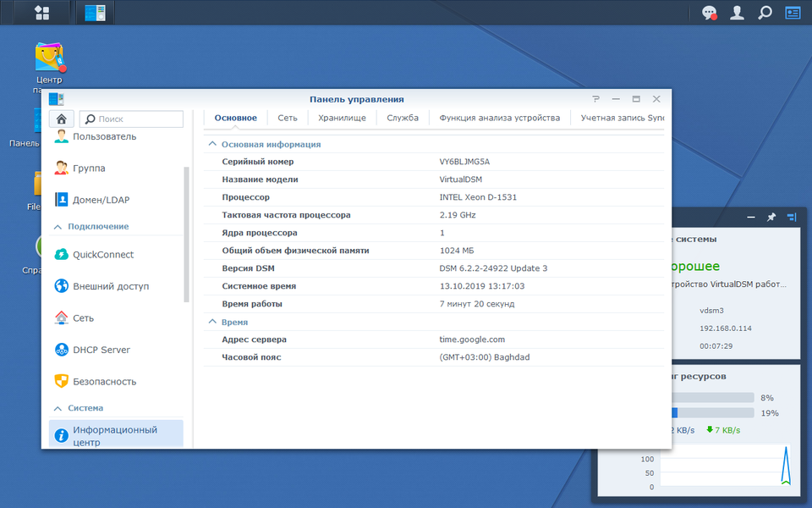
Task: Click 192.168.0.114 in widget
Action: click(x=726, y=329)
